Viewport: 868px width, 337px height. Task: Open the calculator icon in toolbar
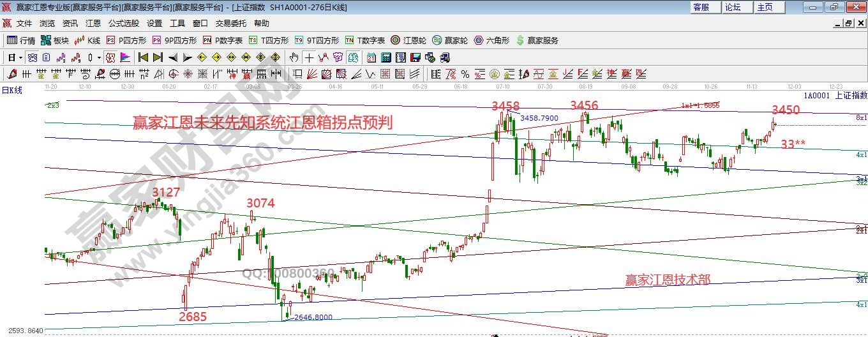[385, 57]
